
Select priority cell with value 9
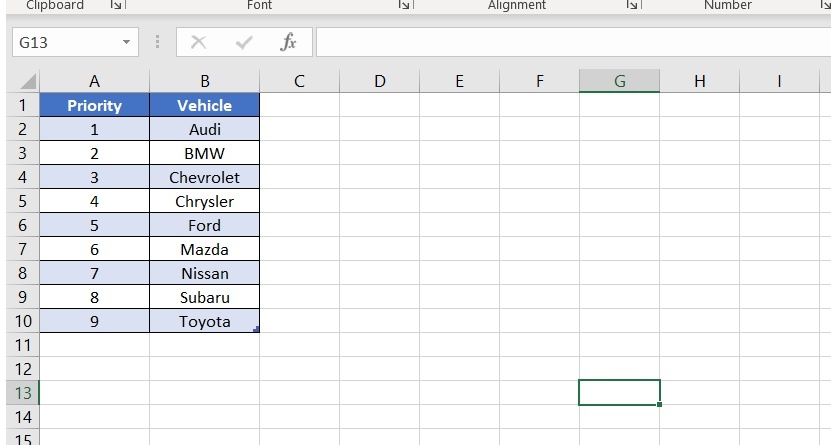click(x=94, y=321)
